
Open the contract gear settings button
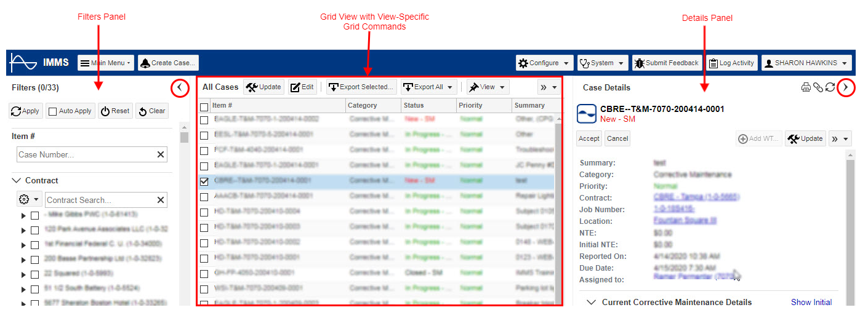point(29,200)
